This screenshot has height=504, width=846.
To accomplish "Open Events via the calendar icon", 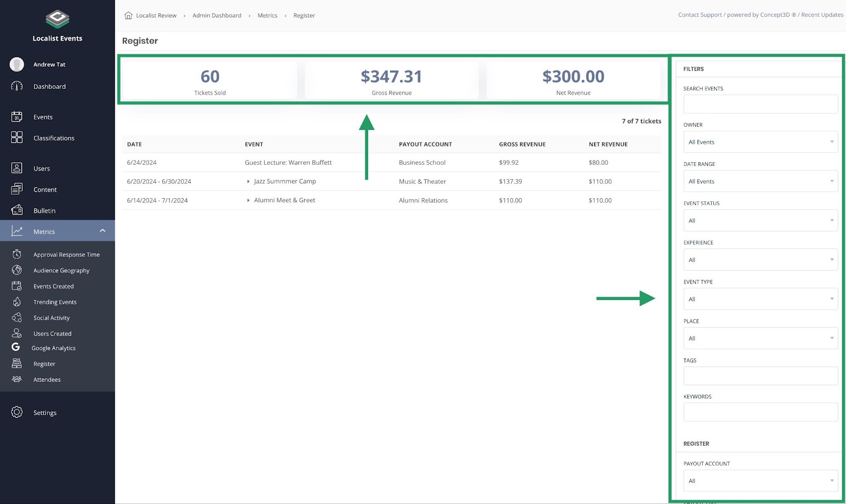I will 17,117.
